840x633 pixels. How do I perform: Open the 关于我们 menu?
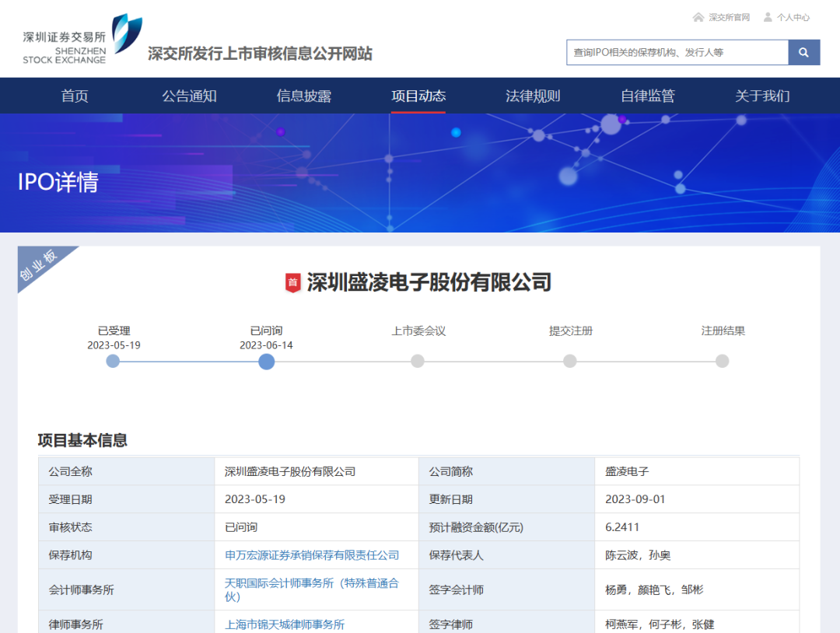point(762,96)
